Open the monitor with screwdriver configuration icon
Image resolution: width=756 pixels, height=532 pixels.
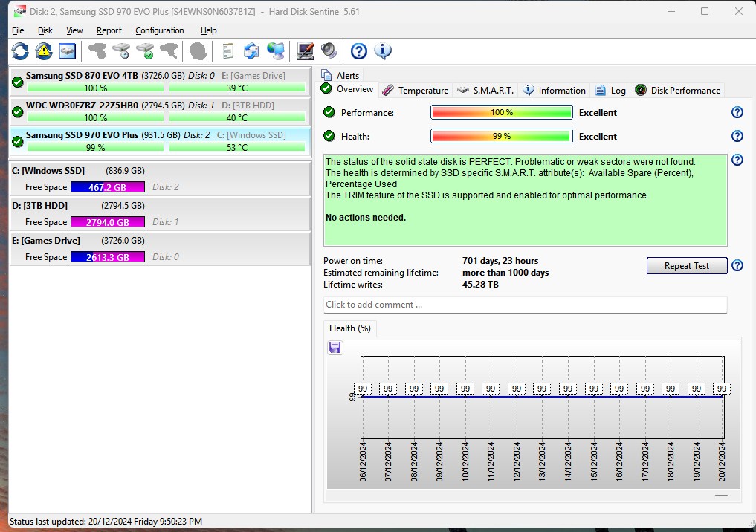click(306, 51)
